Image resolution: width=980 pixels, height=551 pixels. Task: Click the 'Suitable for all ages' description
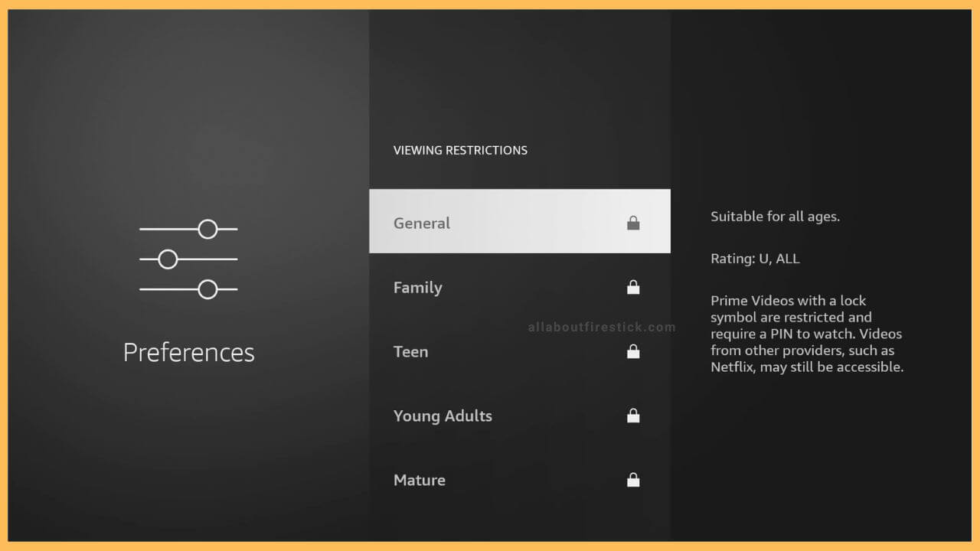775,217
